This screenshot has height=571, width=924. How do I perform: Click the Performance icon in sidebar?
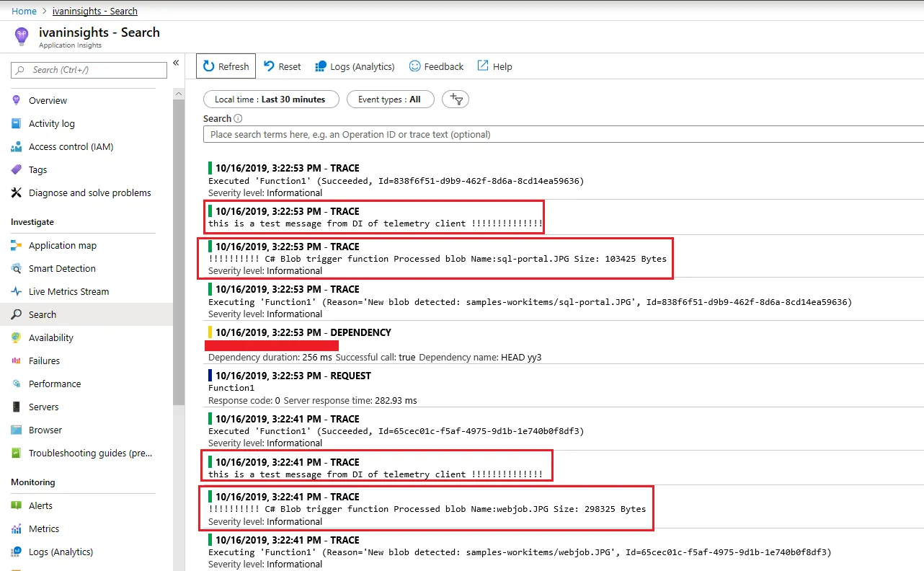[x=17, y=384]
